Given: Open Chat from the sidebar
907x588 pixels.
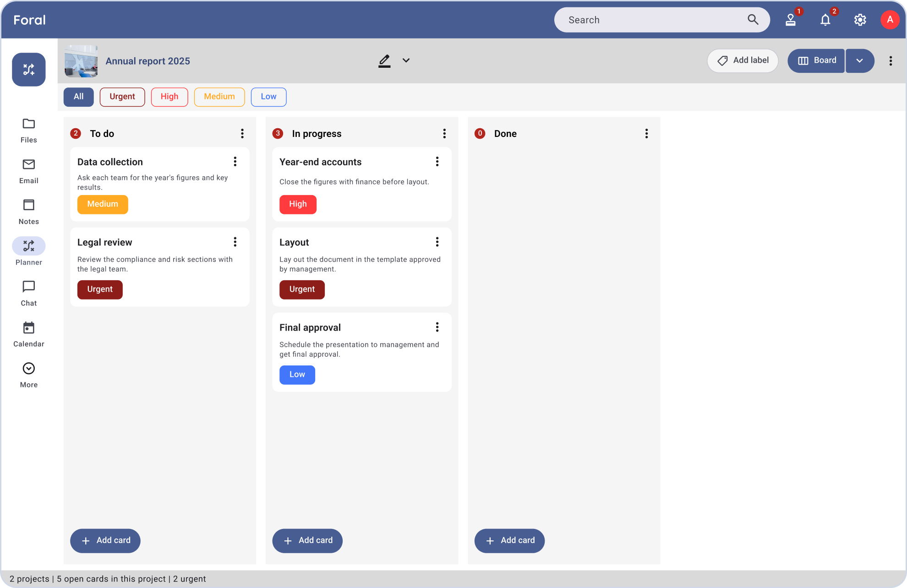Looking at the screenshot, I should pos(28,294).
